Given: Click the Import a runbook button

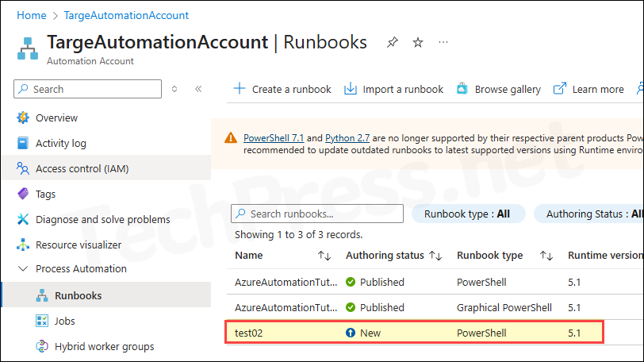Looking at the screenshot, I should (393, 89).
